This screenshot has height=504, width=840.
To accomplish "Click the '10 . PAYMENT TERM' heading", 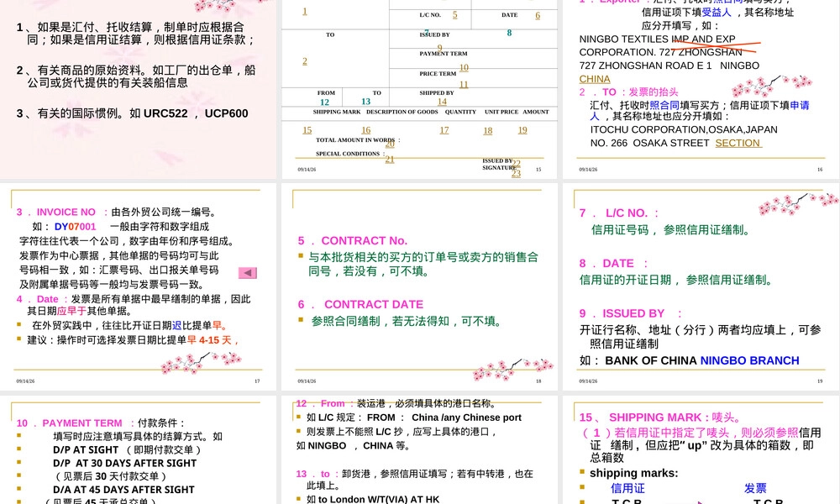I will 76,423.
